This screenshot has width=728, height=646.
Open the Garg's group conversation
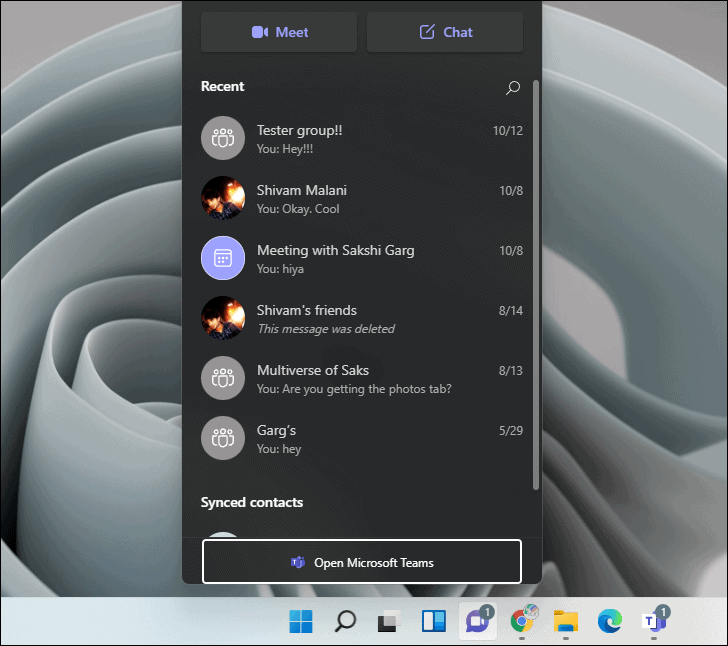(362, 438)
